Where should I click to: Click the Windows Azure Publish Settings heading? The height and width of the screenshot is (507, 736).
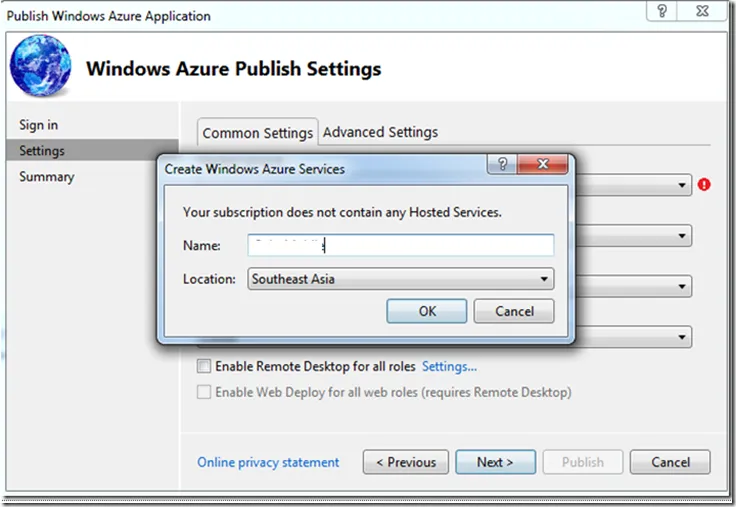[x=233, y=69]
